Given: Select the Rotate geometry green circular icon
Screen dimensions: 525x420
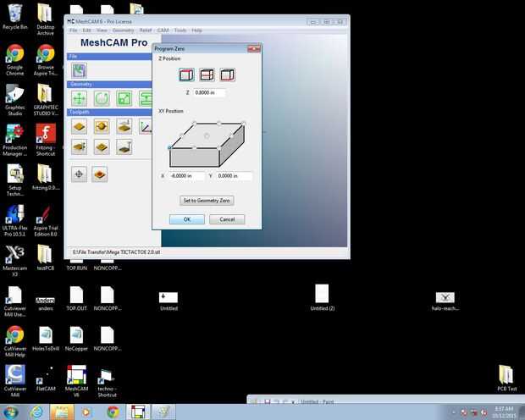Looking at the screenshot, I should (x=102, y=98).
